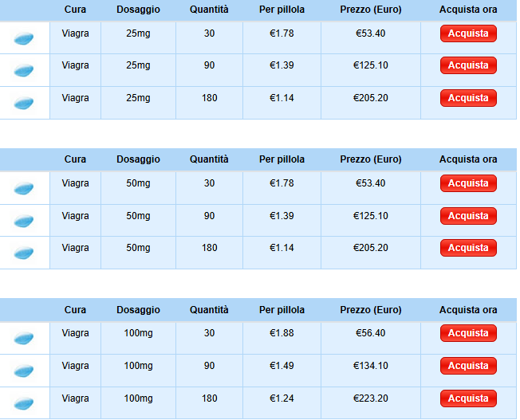The width and height of the screenshot is (520, 420).
Task: Click the pill icon for Viagra 50mg quantity 180
Action: [x=24, y=253]
